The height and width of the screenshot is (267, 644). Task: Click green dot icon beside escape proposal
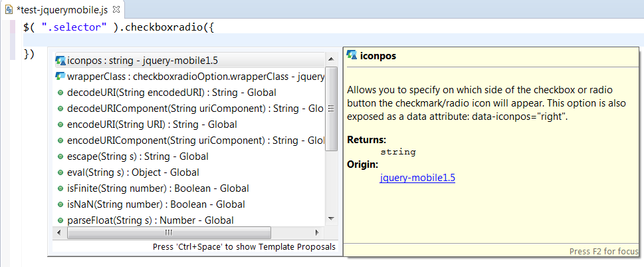pos(60,156)
